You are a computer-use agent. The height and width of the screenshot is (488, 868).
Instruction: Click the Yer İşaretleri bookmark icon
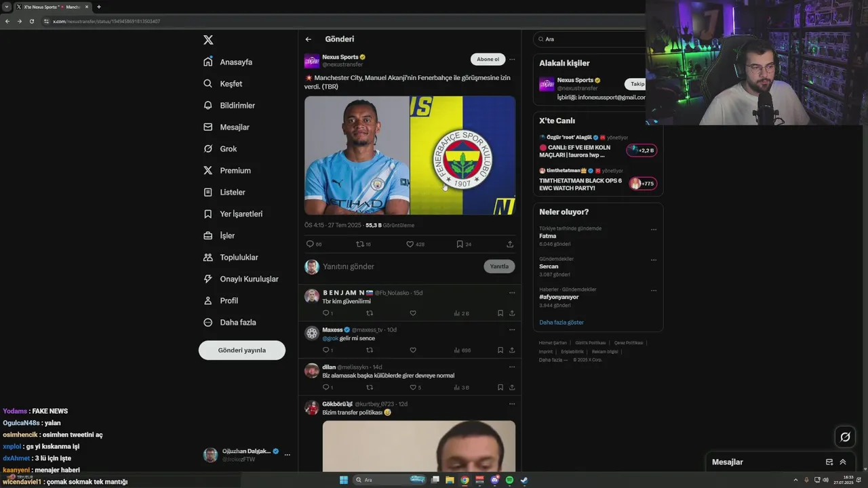click(x=208, y=213)
